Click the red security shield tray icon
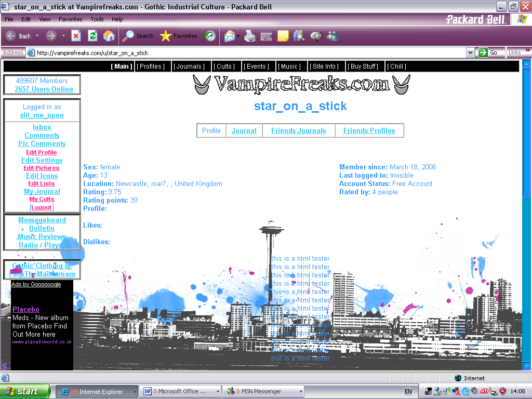This screenshot has height=399, width=532. point(502,391)
